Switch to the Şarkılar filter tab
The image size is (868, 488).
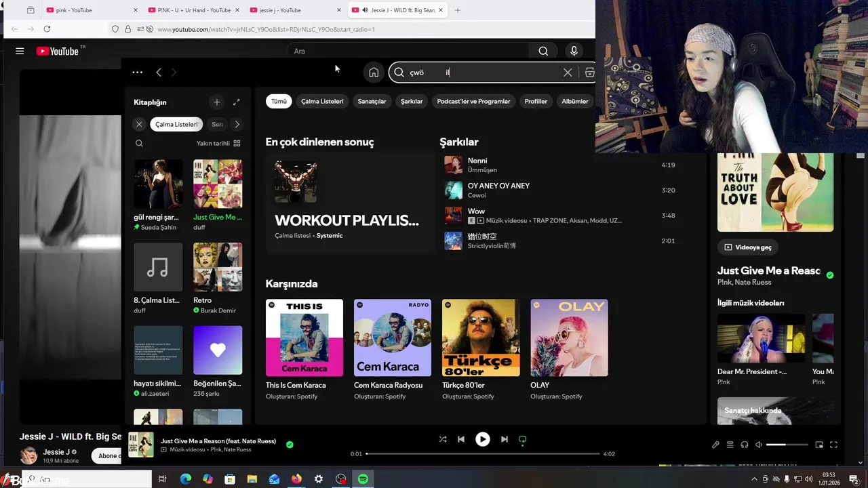point(412,101)
